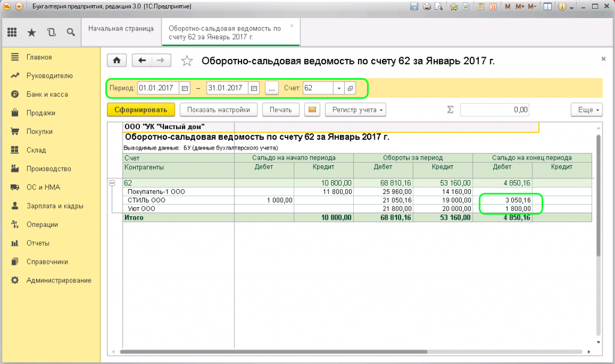
Task: Open the History scroll icon
Action: tap(51, 32)
